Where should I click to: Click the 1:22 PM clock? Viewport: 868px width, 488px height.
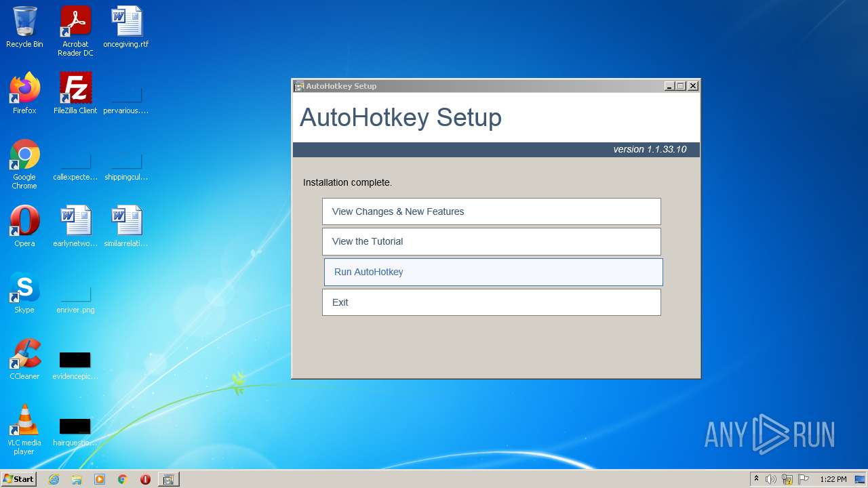pos(833,479)
